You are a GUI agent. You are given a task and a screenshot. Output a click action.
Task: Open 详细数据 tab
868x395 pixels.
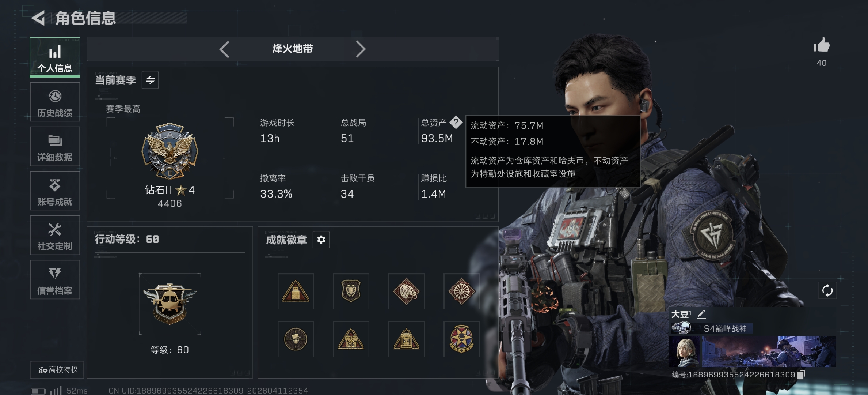coord(55,146)
